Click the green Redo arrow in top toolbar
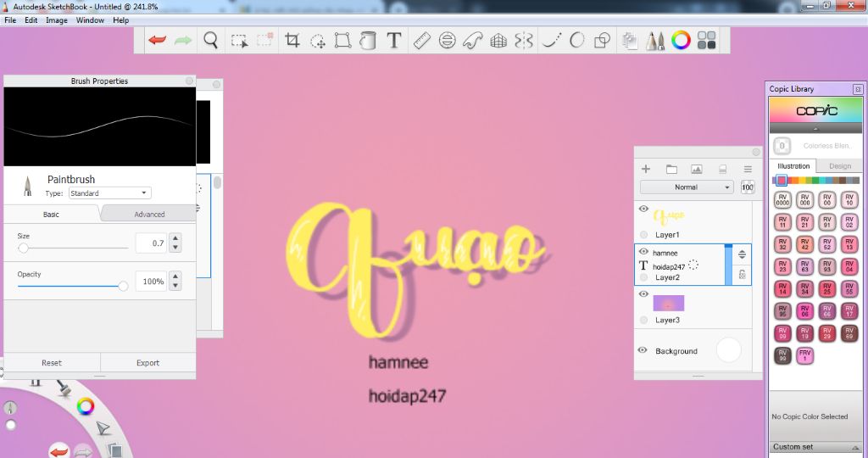 pos(183,41)
